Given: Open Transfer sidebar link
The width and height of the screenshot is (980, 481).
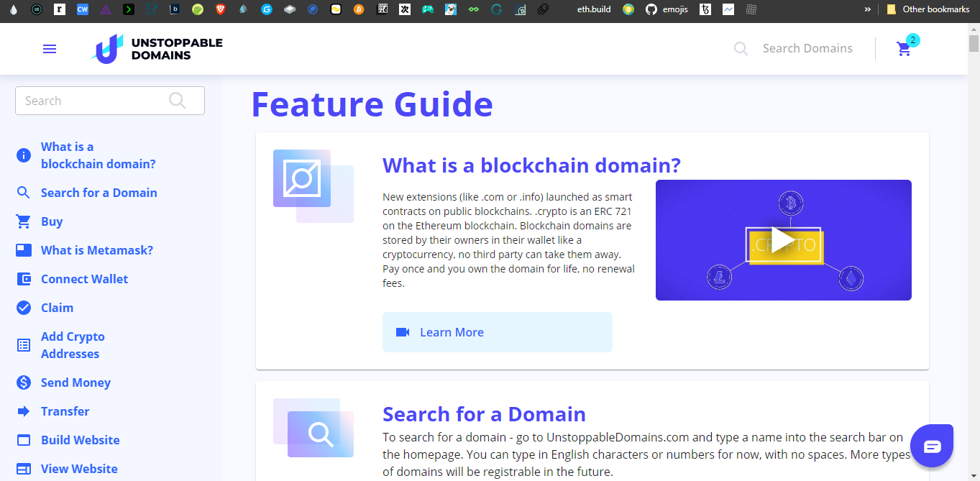Looking at the screenshot, I should pyautogui.click(x=65, y=411).
